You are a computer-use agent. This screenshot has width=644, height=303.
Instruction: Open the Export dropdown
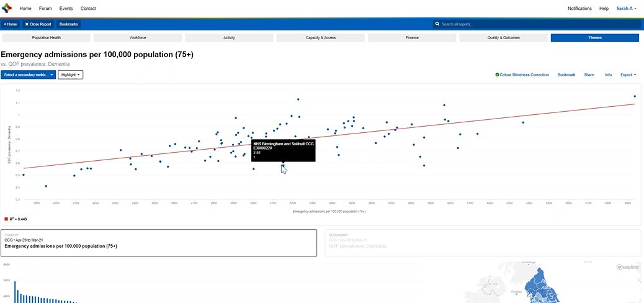(628, 75)
